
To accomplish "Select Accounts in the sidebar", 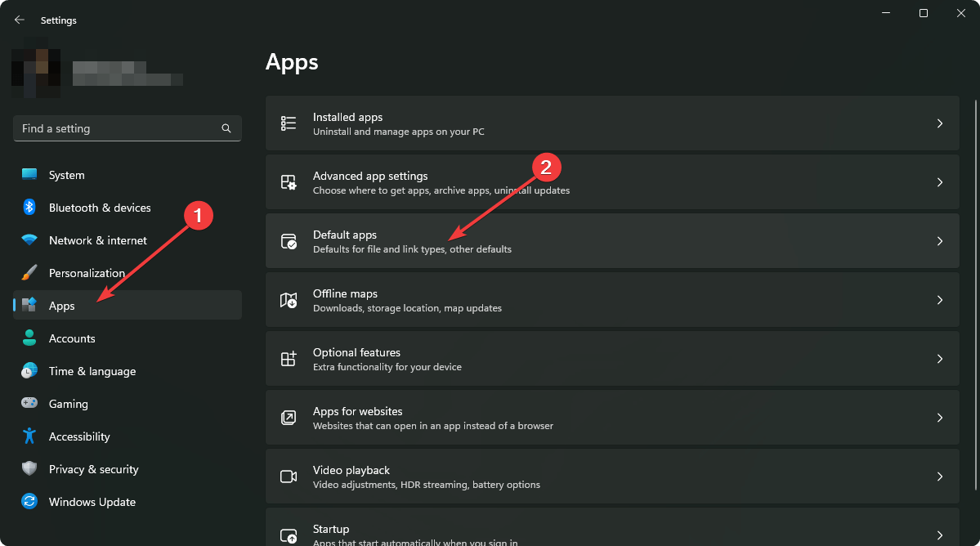I will [x=128, y=338].
